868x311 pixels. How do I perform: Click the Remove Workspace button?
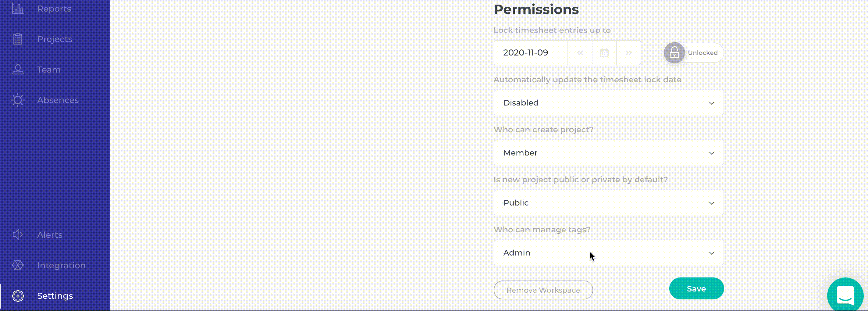[543, 290]
